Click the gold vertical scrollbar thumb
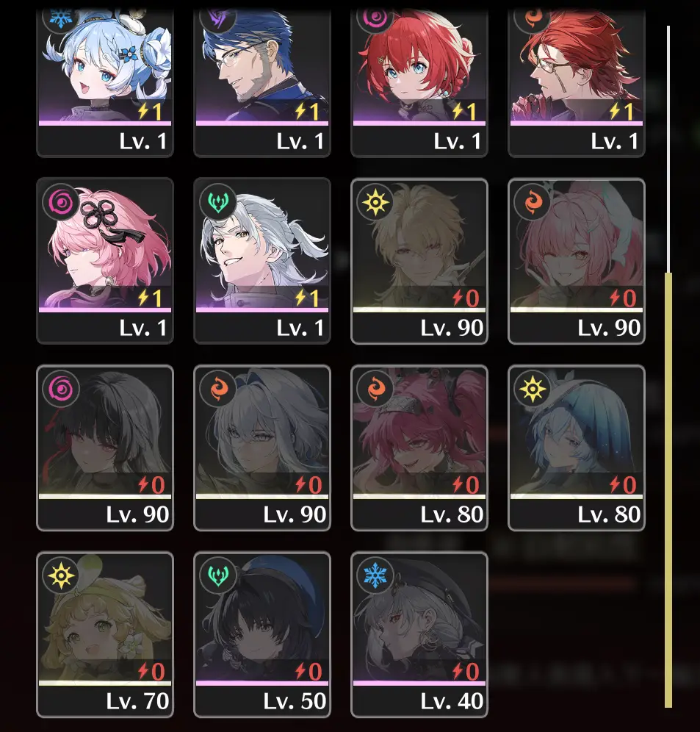Screen dimensions: 700x732 (x=668, y=490)
